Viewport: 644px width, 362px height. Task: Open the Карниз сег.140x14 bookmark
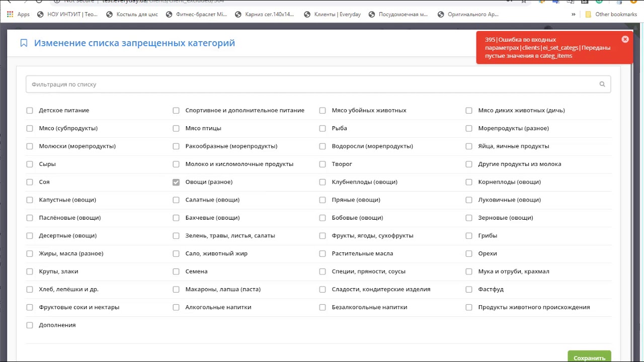tap(265, 15)
